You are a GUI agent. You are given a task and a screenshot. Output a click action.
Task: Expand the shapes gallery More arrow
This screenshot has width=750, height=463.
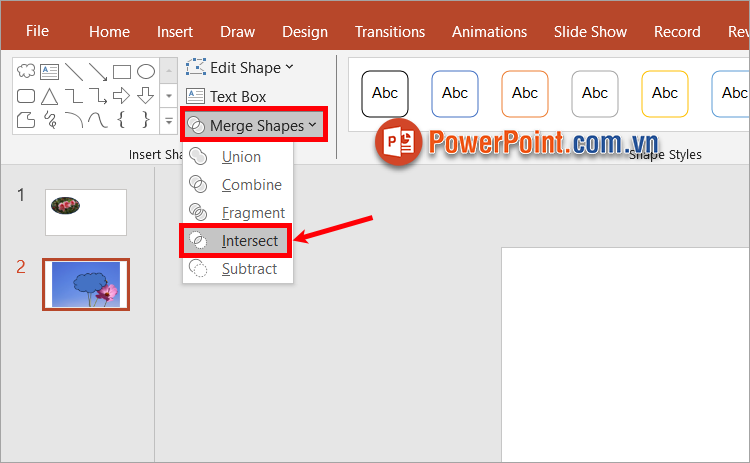(x=169, y=121)
